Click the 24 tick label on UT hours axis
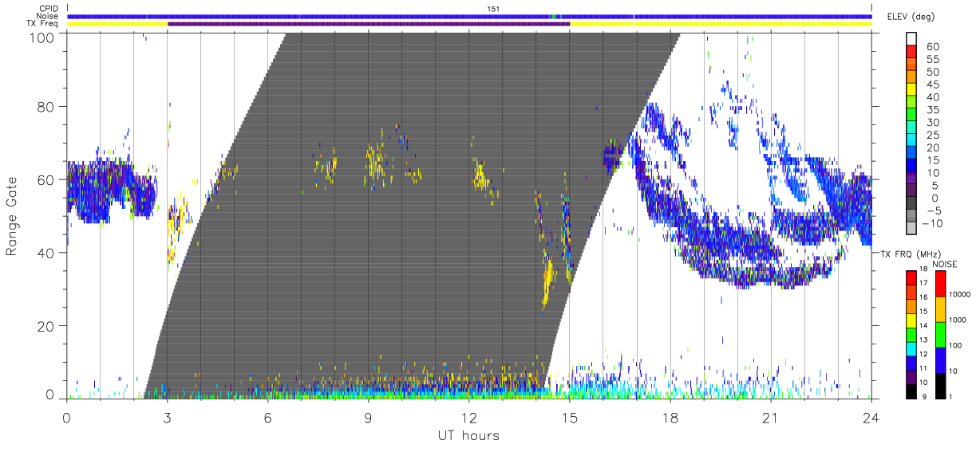This screenshot has width=980, height=452. click(871, 417)
